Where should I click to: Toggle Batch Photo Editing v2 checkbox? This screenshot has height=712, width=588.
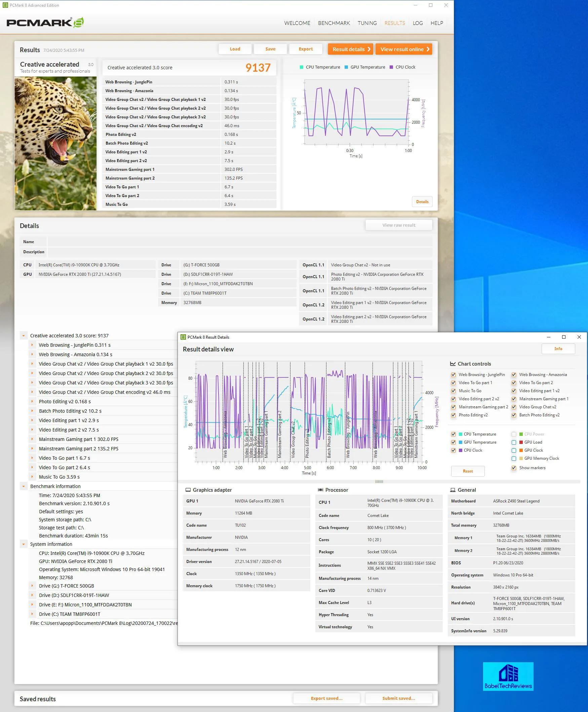(x=514, y=415)
